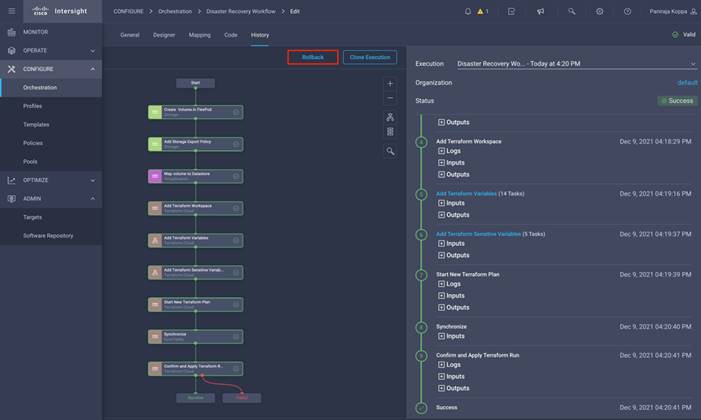This screenshot has height=420, width=701.
Task: Switch to the Code tab
Action: click(x=231, y=35)
